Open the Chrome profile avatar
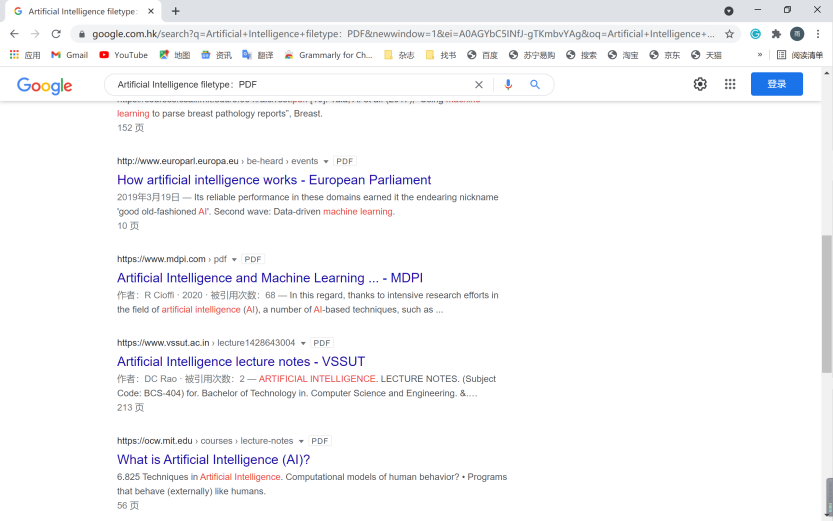The height and width of the screenshot is (521, 833). 797,34
